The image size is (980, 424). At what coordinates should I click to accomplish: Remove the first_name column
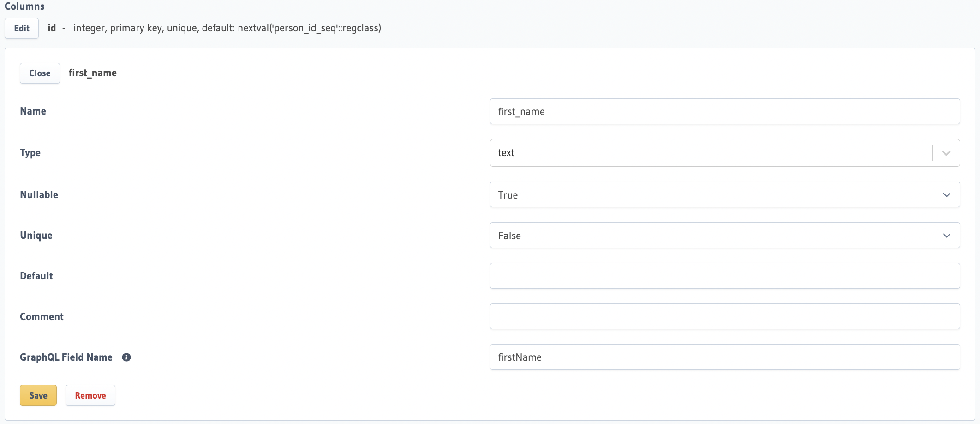[90, 395]
